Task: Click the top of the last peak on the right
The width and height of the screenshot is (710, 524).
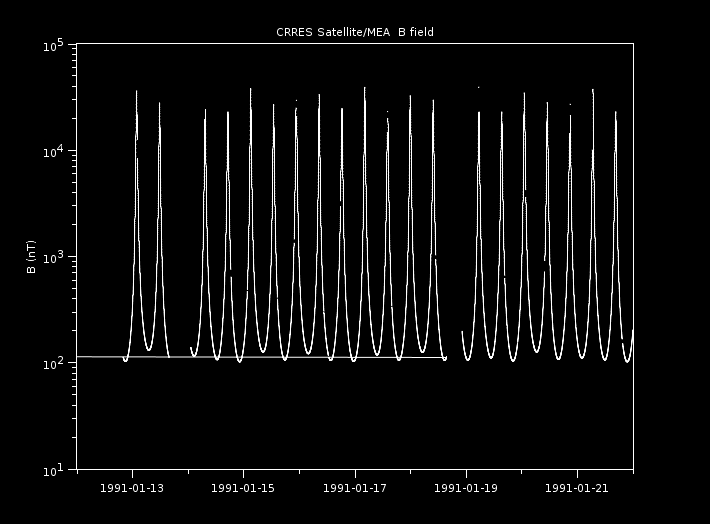Action: click(x=616, y=112)
